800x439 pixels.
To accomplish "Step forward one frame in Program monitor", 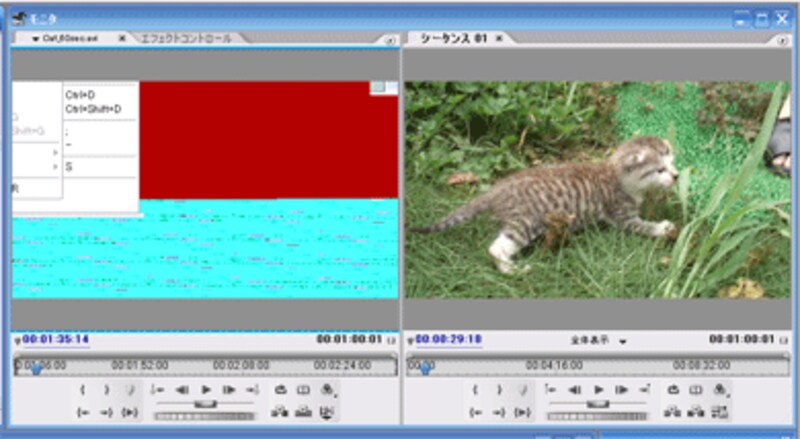I will [622, 390].
